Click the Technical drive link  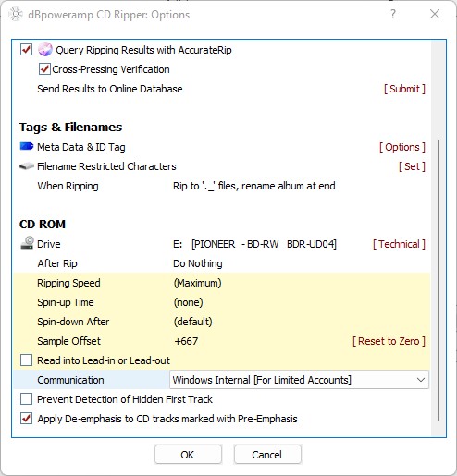click(x=399, y=244)
